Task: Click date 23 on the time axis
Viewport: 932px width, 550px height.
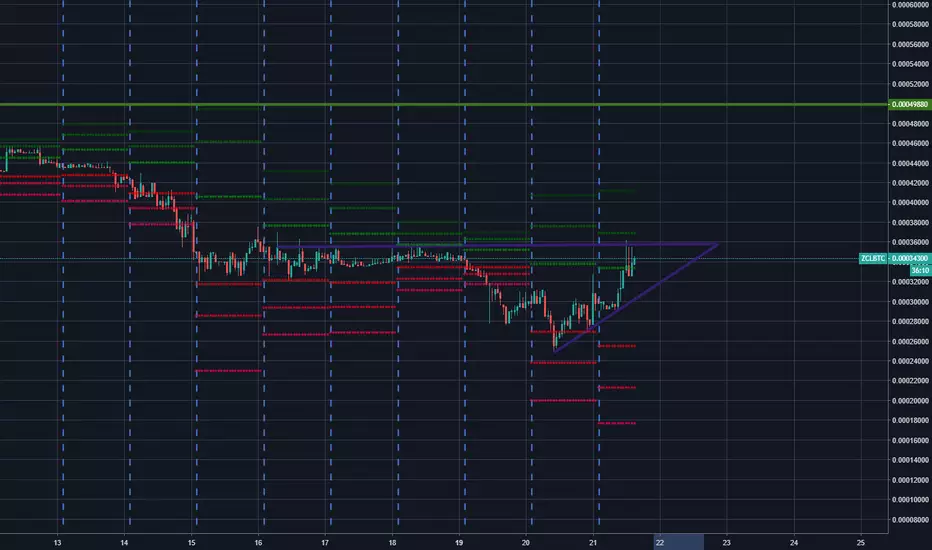Action: coord(726,542)
